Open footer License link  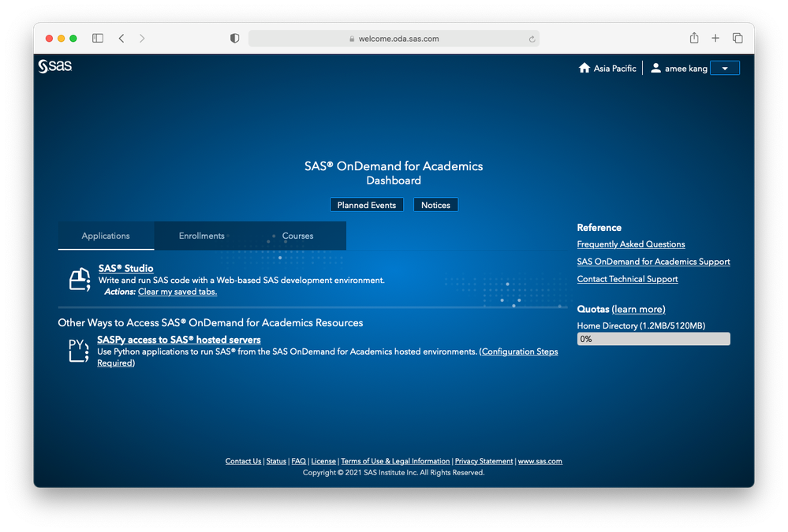coord(323,461)
